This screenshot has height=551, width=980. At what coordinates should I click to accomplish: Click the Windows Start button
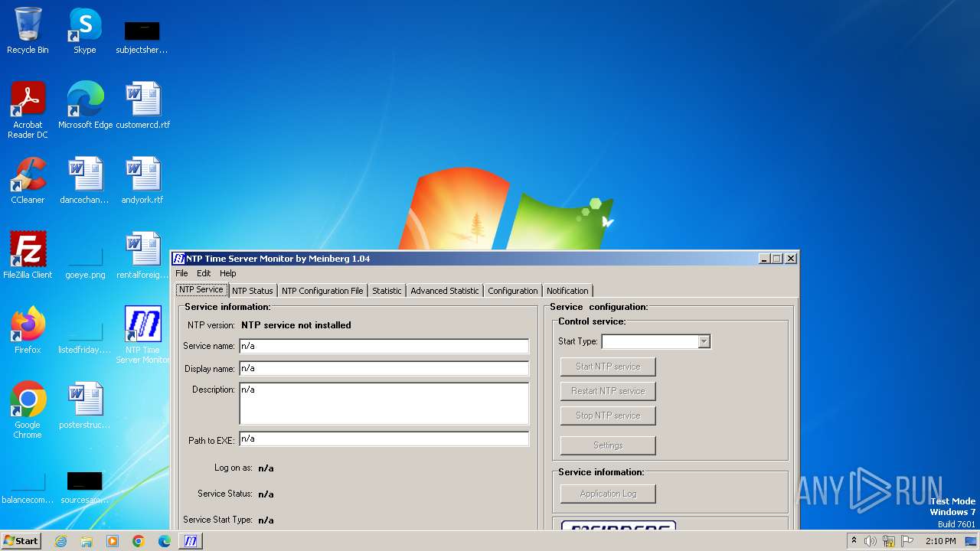[21, 541]
